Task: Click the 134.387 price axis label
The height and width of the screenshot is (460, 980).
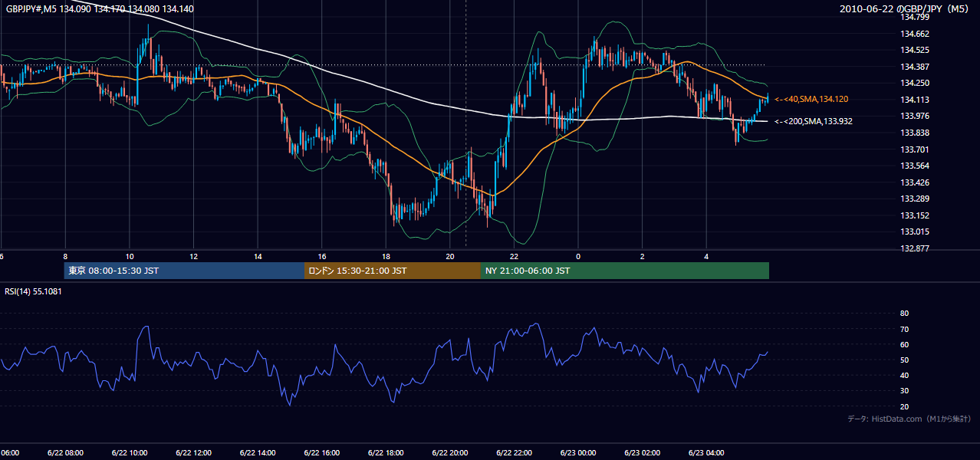Action: [x=913, y=67]
